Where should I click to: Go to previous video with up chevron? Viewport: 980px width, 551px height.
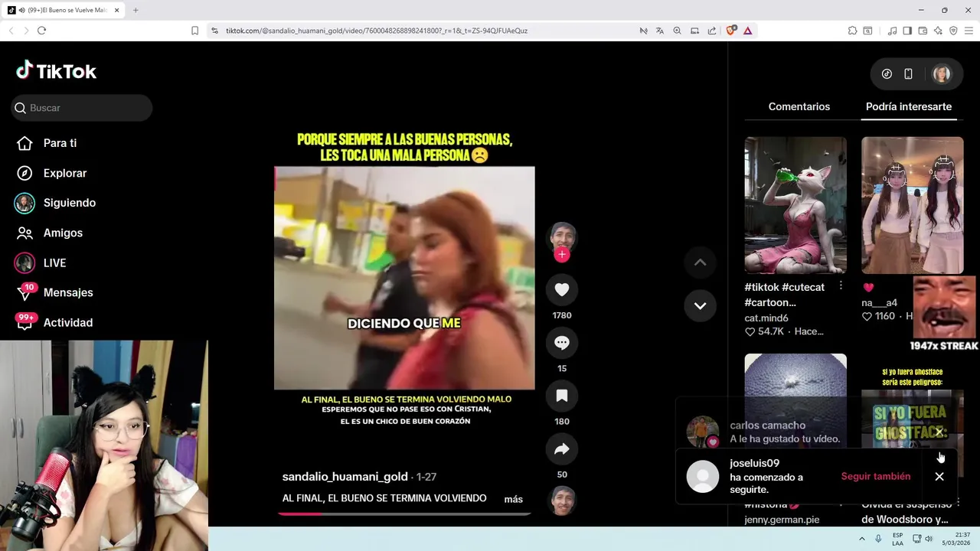point(700,262)
